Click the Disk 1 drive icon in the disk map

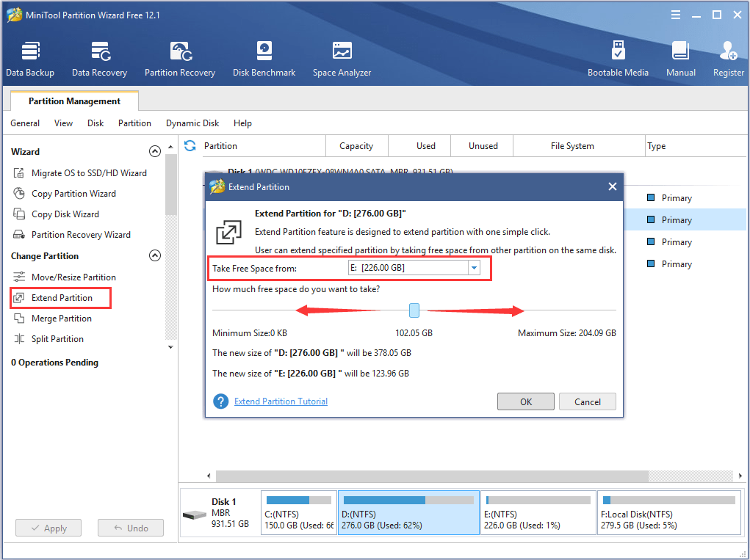pyautogui.click(x=195, y=515)
